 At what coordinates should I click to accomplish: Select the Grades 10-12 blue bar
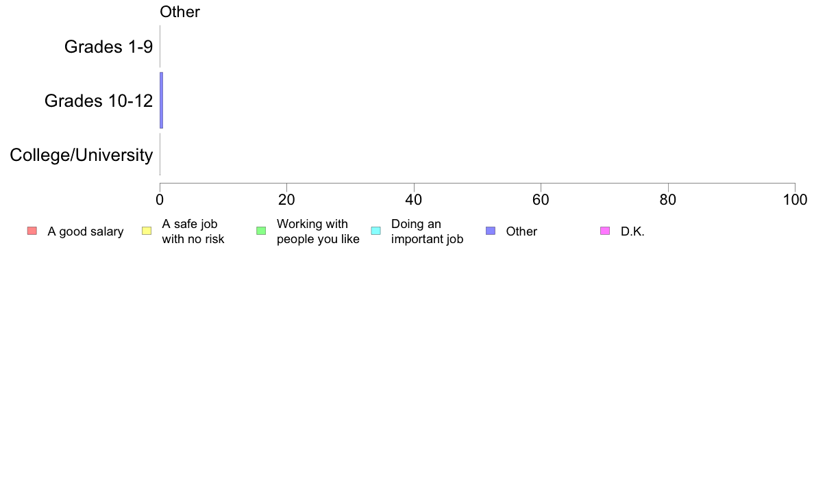coord(162,100)
